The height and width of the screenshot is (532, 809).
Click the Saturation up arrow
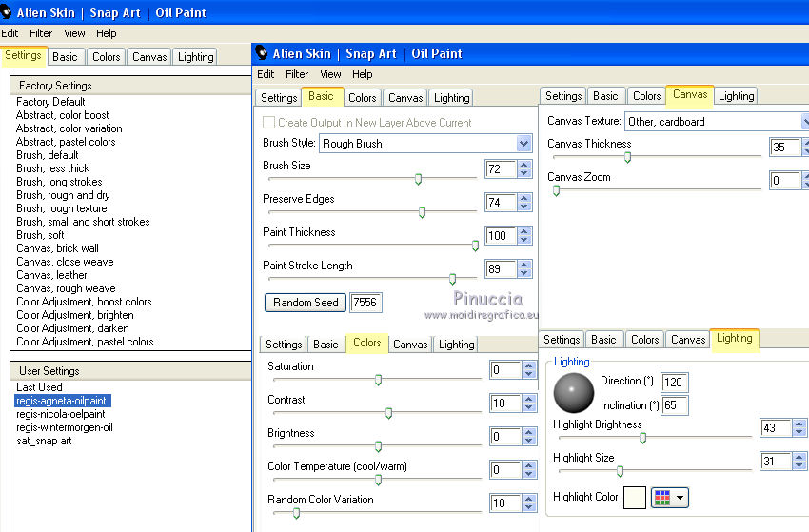pyautogui.click(x=529, y=365)
